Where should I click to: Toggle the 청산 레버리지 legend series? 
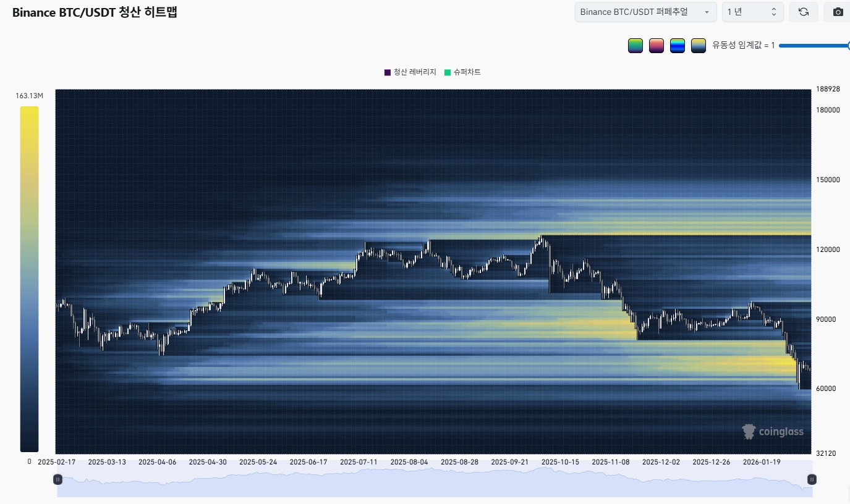(x=410, y=72)
